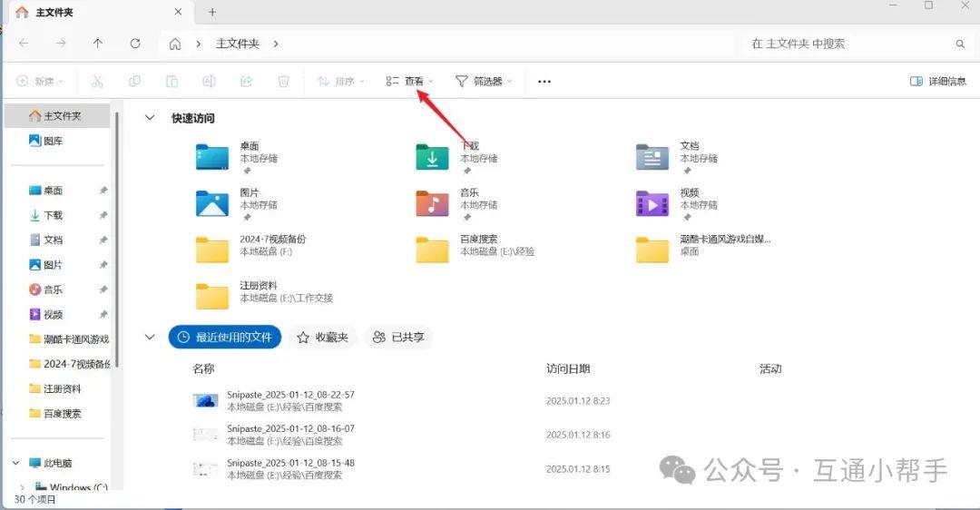
Task: Sort by the 访问日期 column header
Action: [567, 368]
